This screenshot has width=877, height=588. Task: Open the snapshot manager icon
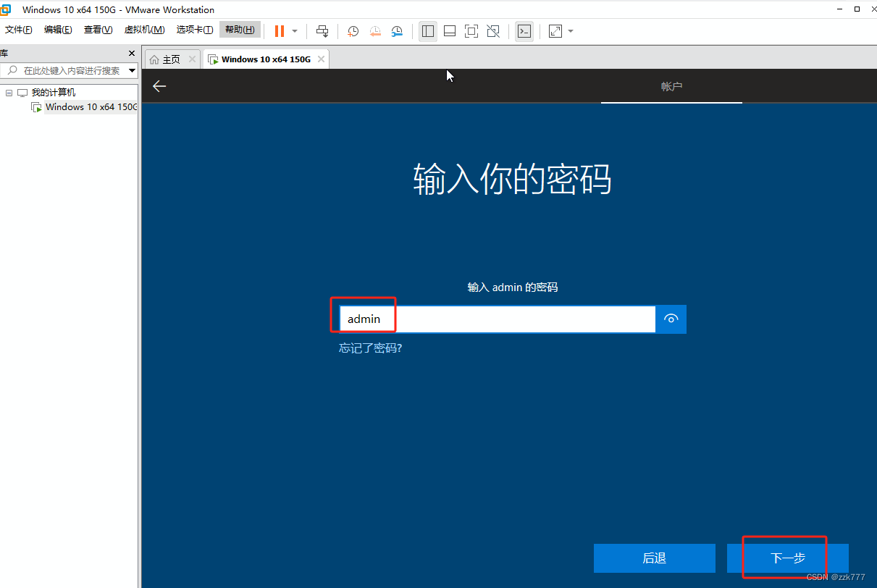[397, 31]
